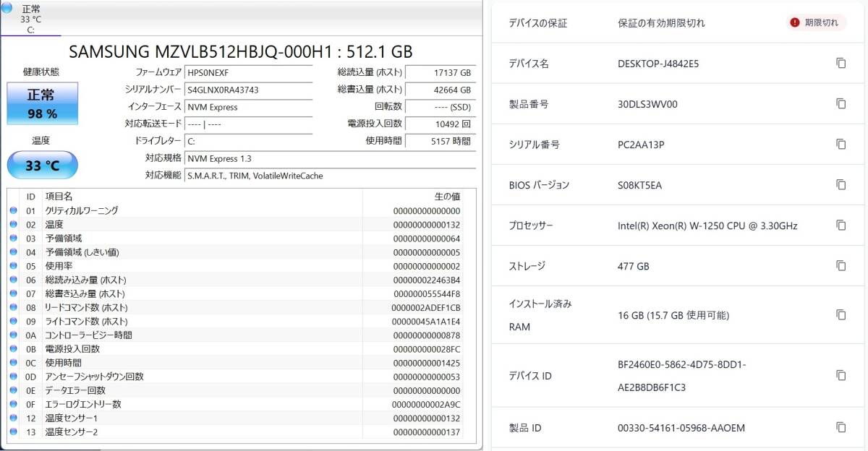Click the デバイスの保証 label
Screen dimensions: 868x451
point(538,23)
